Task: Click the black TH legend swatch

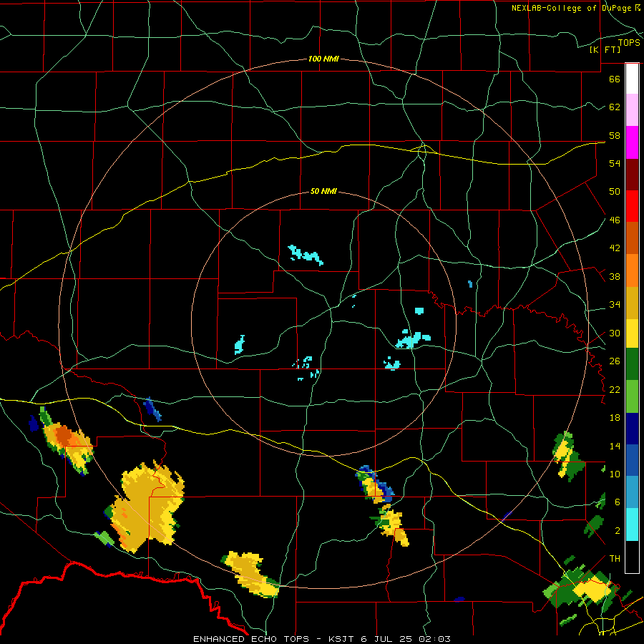Action: click(632, 557)
